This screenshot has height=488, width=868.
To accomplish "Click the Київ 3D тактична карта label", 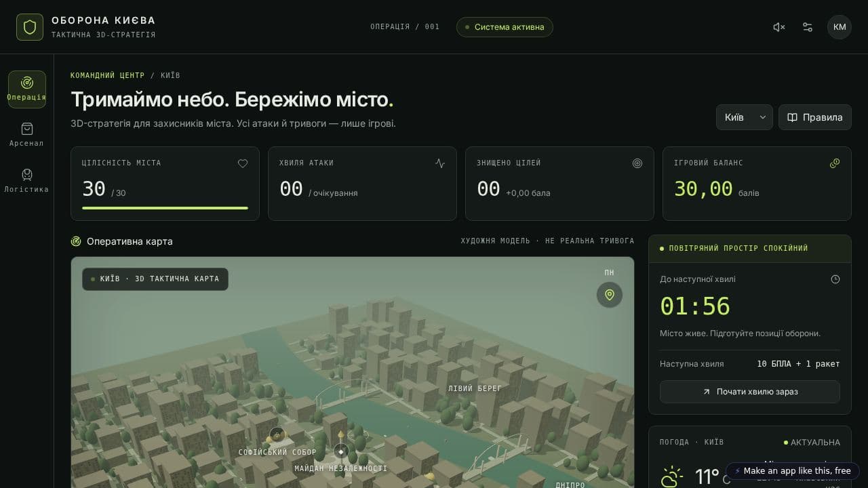I will [x=155, y=279].
